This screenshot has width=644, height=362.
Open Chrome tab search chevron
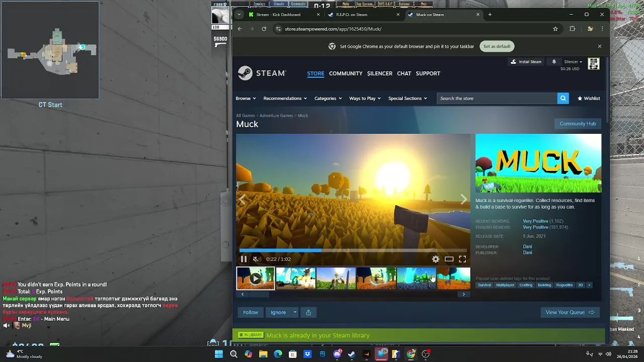click(x=239, y=15)
